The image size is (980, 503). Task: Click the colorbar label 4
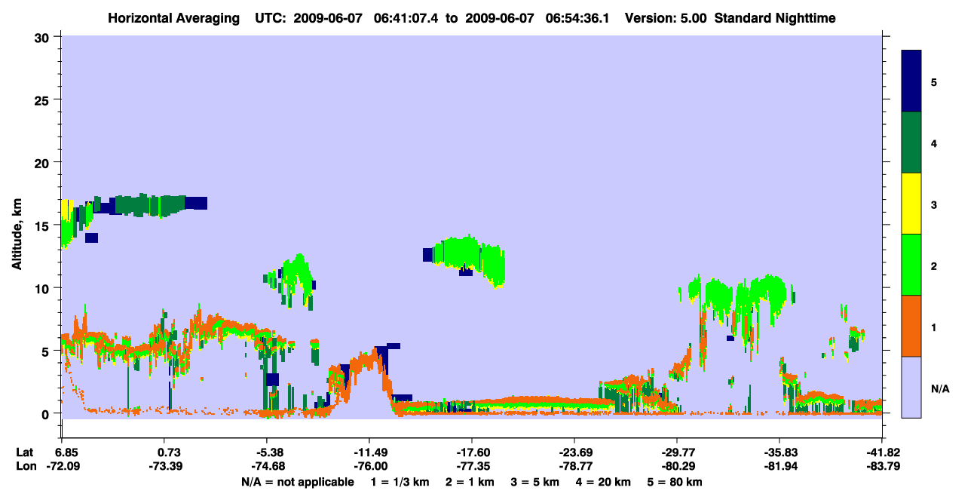(934, 143)
